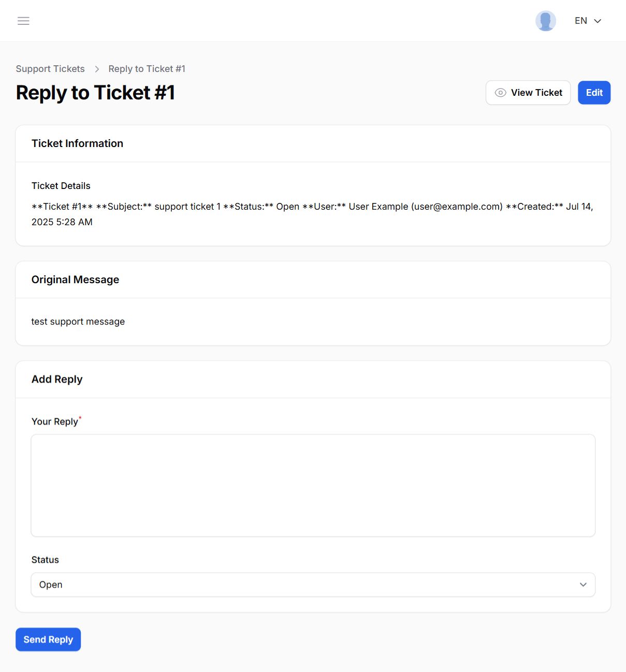Click the user avatar icon
Image resolution: width=626 pixels, height=672 pixels.
click(x=545, y=21)
